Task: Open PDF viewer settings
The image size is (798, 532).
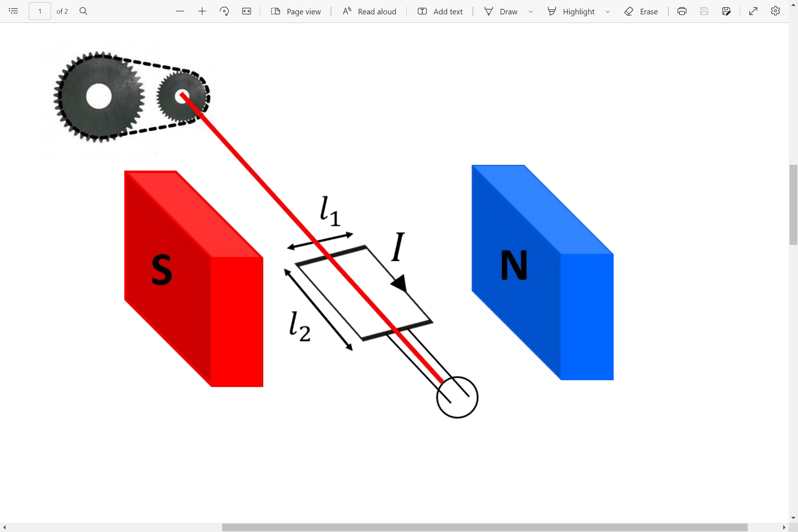Action: [x=775, y=11]
